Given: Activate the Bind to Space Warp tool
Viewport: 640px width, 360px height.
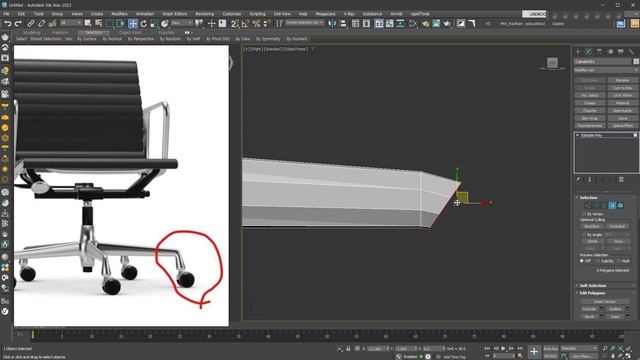Looking at the screenshot, I should coord(52,24).
